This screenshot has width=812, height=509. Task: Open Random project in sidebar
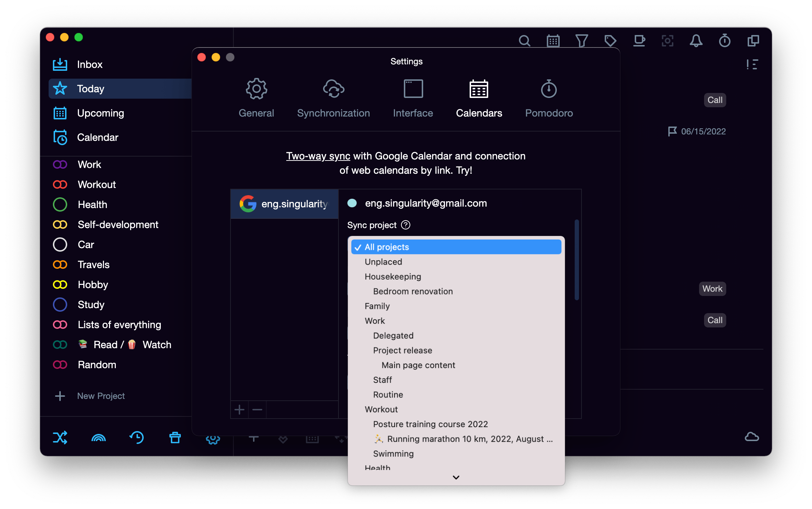[x=120, y=365]
